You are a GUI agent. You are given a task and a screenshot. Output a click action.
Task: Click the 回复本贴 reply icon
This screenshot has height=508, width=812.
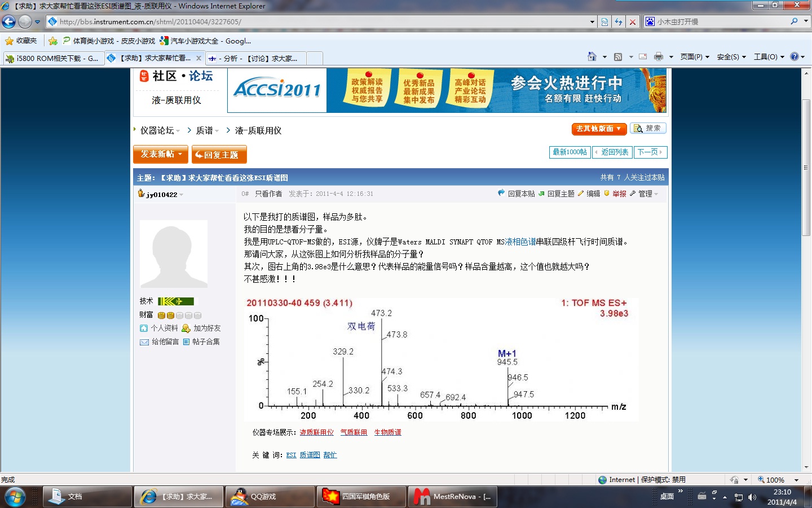point(501,193)
